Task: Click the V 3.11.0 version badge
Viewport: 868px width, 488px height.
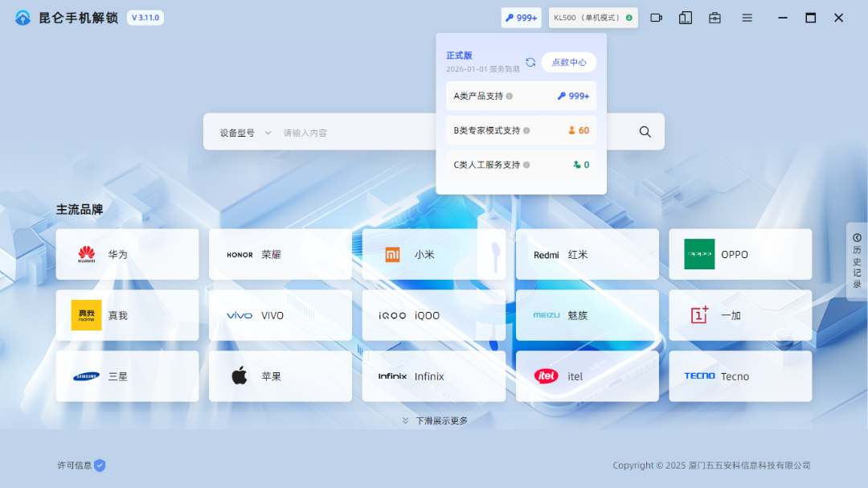Action: [x=145, y=18]
